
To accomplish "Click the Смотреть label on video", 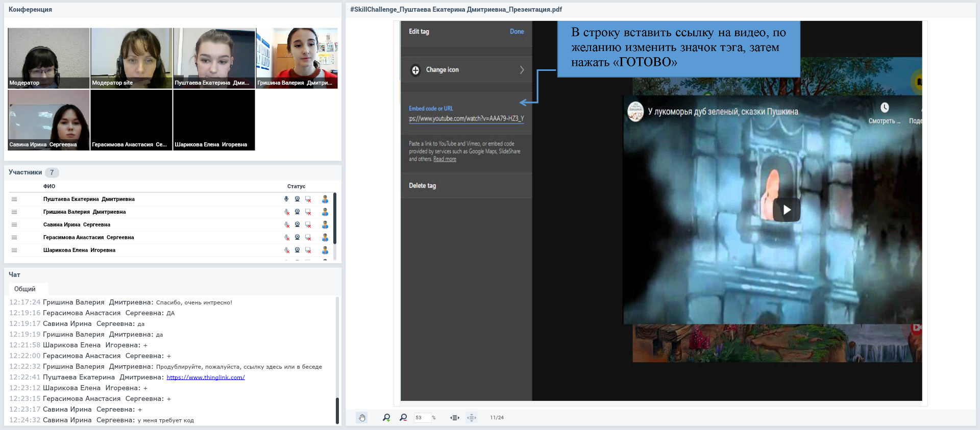I will [885, 121].
